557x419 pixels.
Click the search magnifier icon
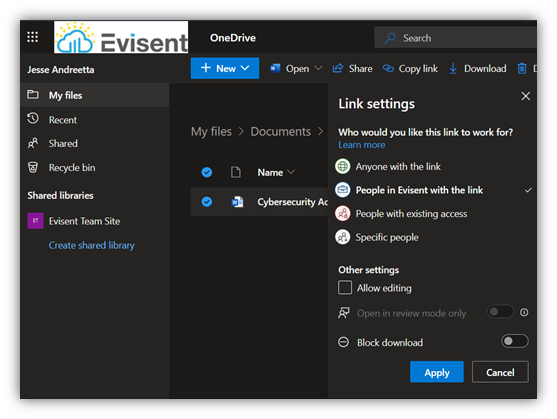(x=390, y=38)
